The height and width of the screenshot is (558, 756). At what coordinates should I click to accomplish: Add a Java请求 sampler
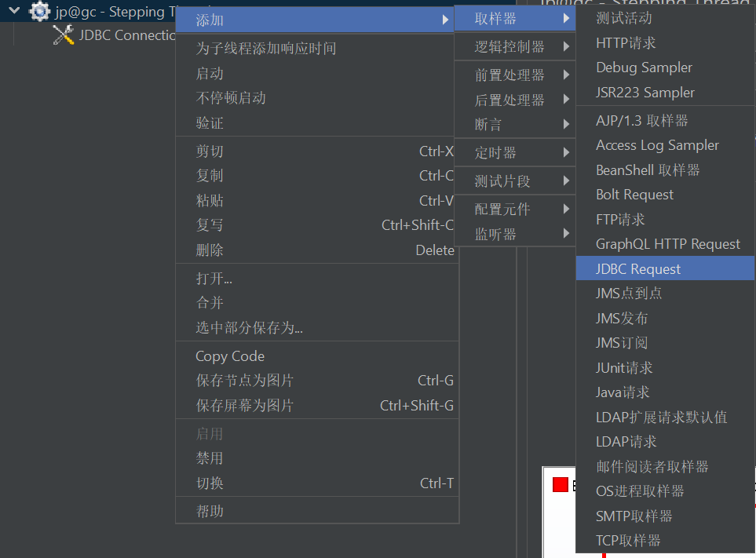point(666,392)
